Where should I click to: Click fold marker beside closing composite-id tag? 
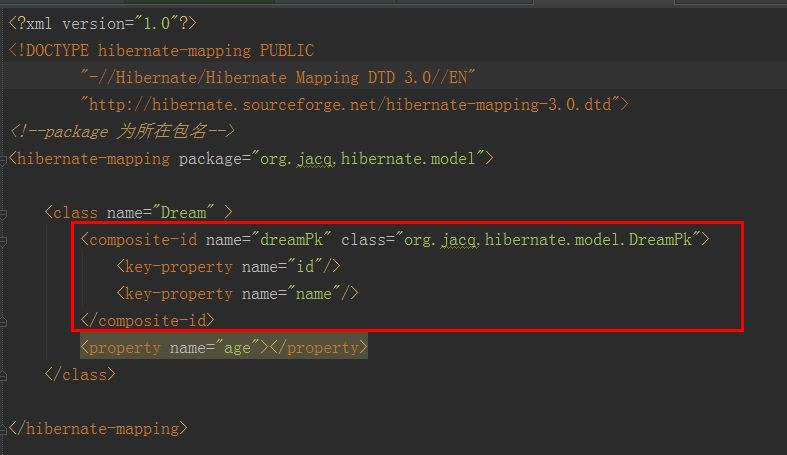(3, 322)
